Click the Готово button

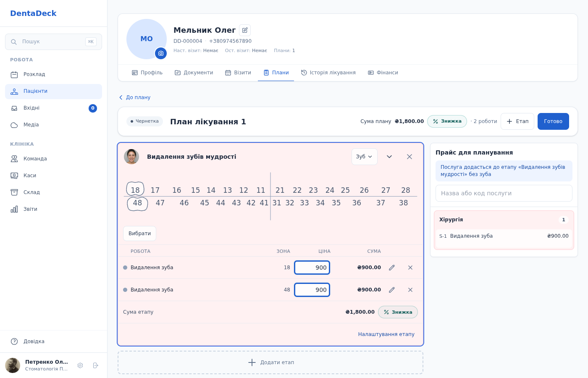(553, 121)
